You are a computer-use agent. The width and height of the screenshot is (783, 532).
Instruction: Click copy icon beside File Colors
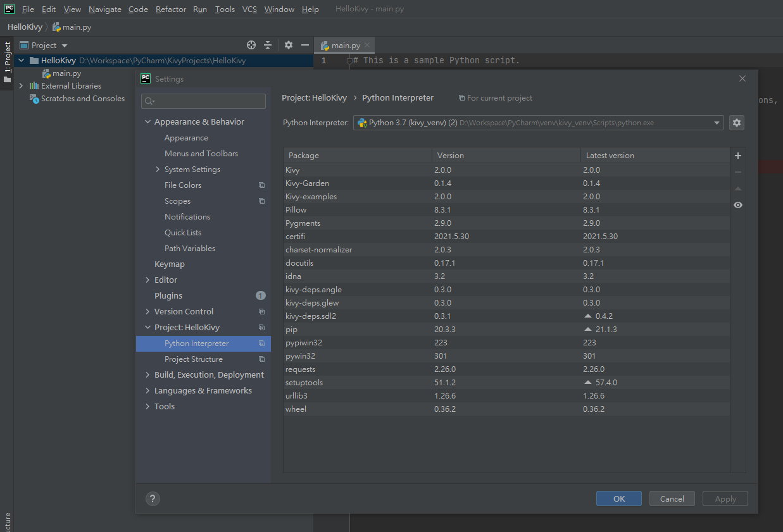click(261, 185)
